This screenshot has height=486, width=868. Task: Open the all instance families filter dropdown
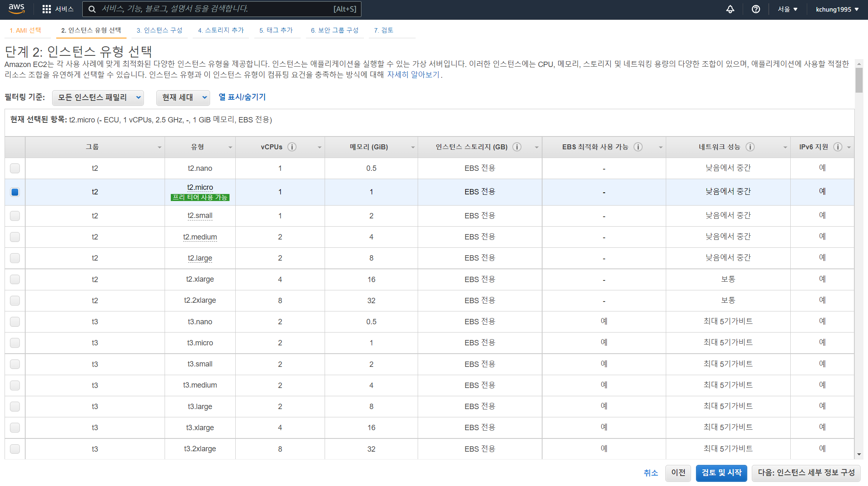coord(98,98)
